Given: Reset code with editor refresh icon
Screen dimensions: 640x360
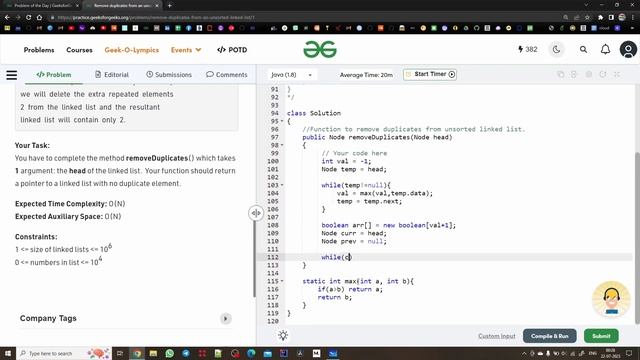Looking at the screenshot, I should click(603, 74).
